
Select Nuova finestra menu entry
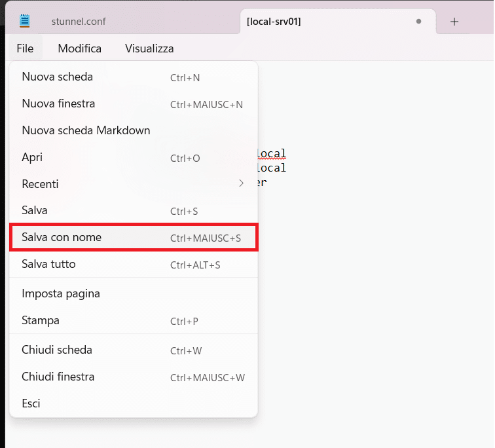[58, 104]
